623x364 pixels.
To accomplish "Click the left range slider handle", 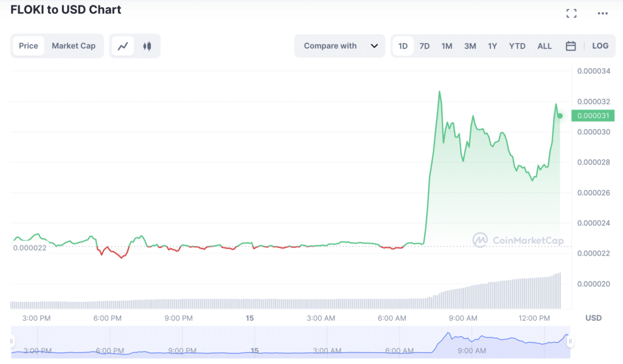I will tap(12, 342).
